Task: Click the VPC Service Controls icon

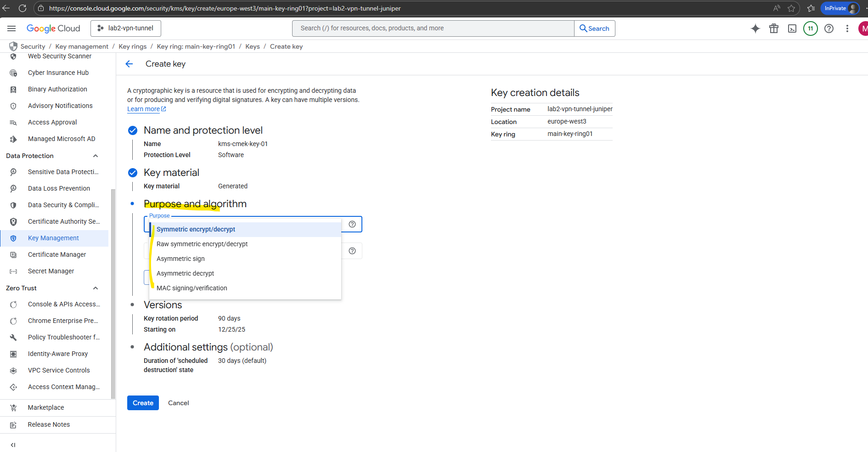Action: (x=13, y=370)
